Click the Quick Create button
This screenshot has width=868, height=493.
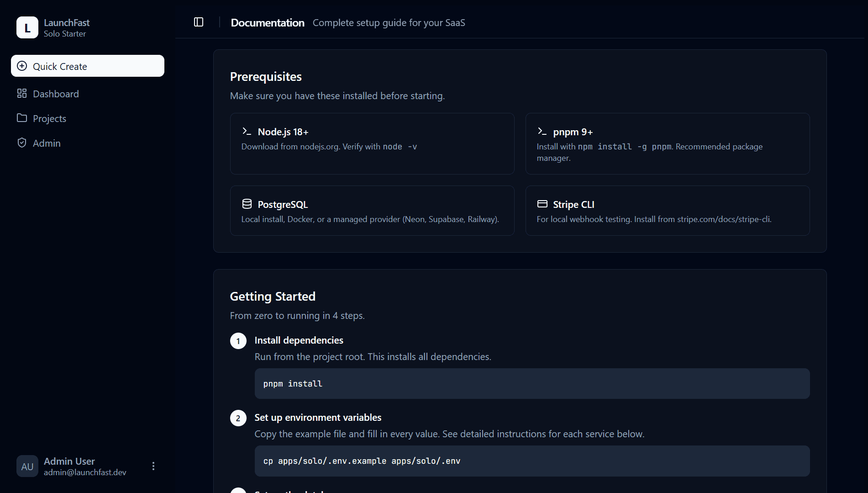[87, 66]
